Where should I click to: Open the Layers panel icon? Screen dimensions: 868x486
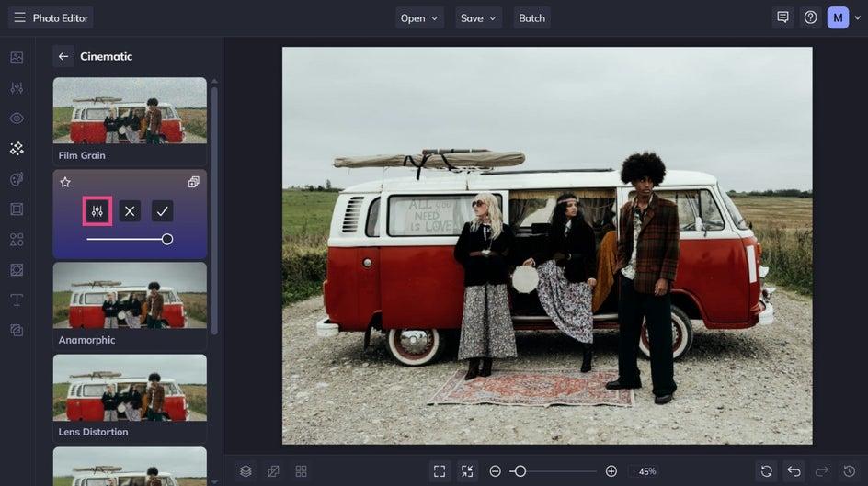tap(246, 471)
